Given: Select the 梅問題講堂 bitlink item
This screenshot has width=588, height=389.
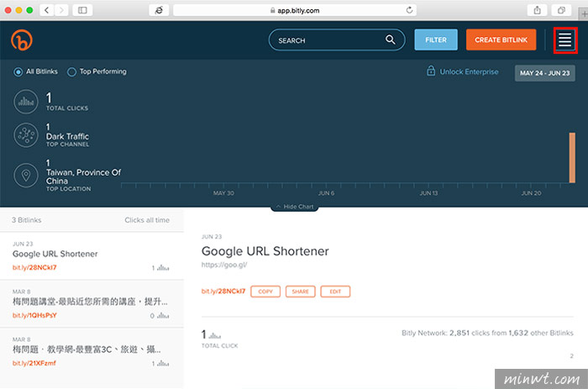Looking at the screenshot, I should coord(92,304).
